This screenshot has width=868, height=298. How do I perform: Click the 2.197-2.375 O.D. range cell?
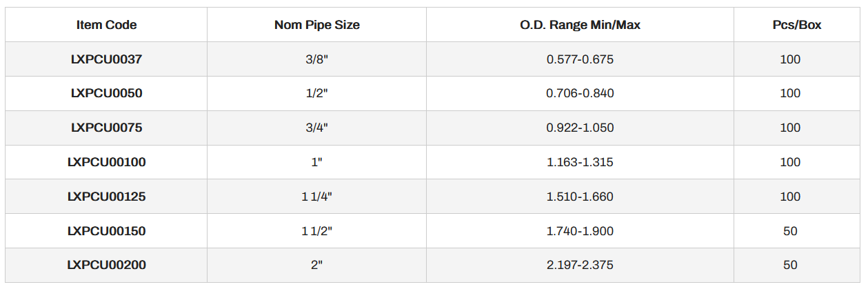coord(580,265)
